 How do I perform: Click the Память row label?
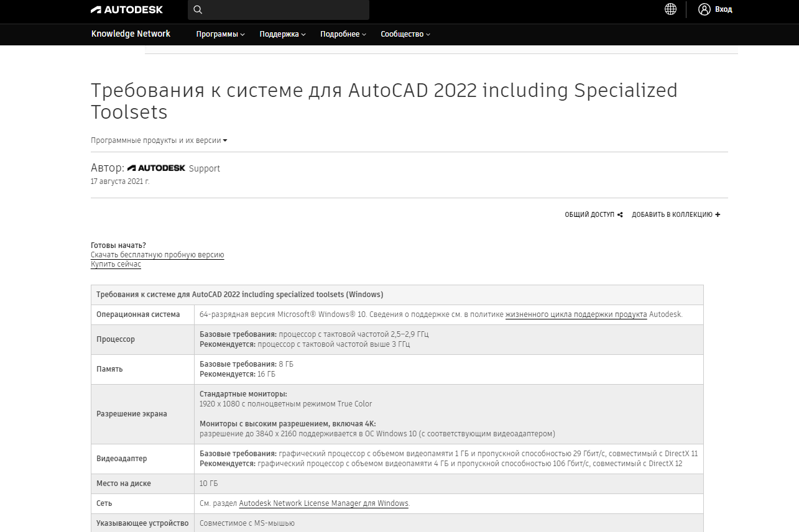coord(109,369)
